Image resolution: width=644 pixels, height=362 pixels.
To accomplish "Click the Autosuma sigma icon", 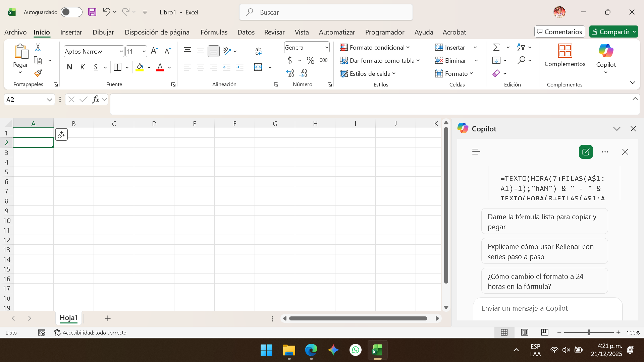I will (496, 47).
